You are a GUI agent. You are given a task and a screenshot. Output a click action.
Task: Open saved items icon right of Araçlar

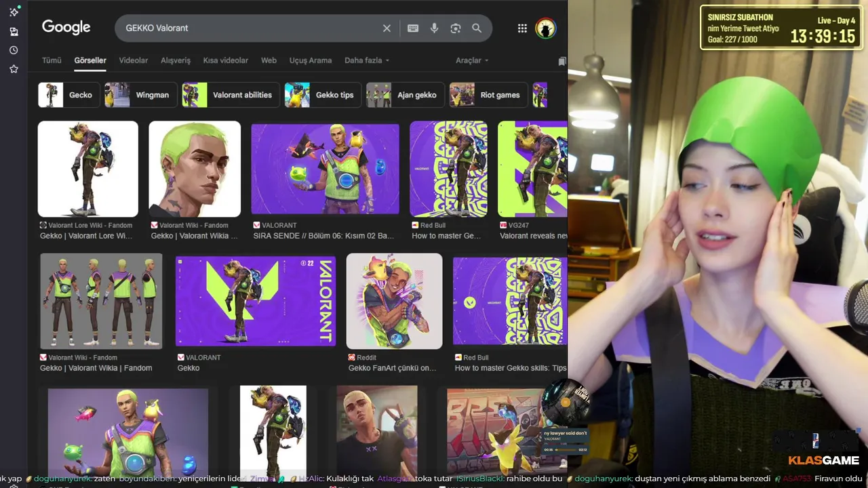pos(562,61)
